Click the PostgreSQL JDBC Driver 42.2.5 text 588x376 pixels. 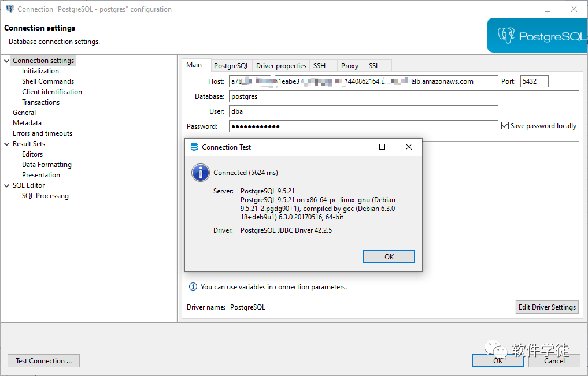point(286,230)
